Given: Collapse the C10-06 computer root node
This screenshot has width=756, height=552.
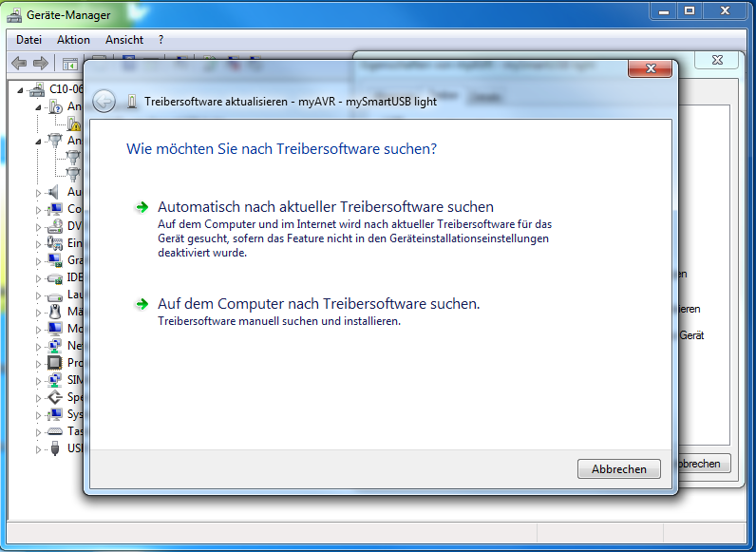Looking at the screenshot, I should [21, 89].
